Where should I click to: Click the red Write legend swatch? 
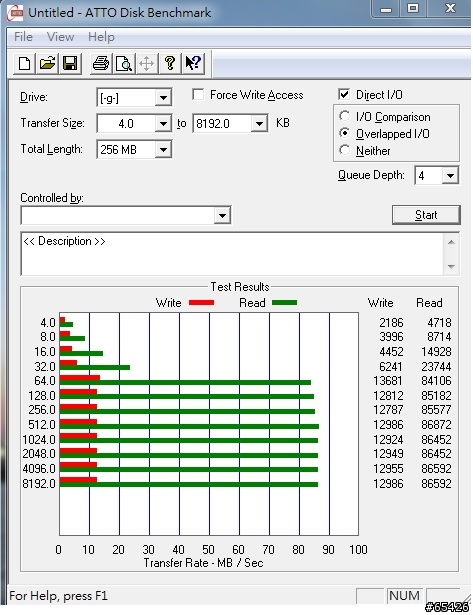tap(201, 302)
